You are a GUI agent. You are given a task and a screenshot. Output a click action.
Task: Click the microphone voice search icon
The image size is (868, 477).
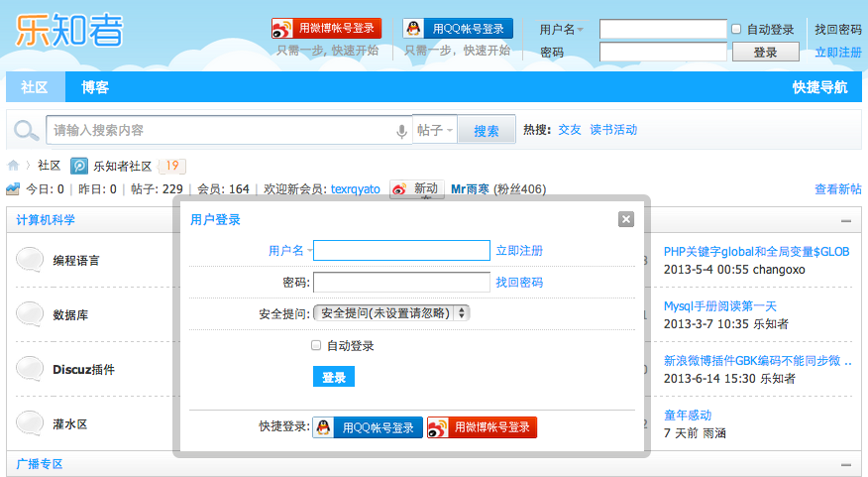point(401,131)
